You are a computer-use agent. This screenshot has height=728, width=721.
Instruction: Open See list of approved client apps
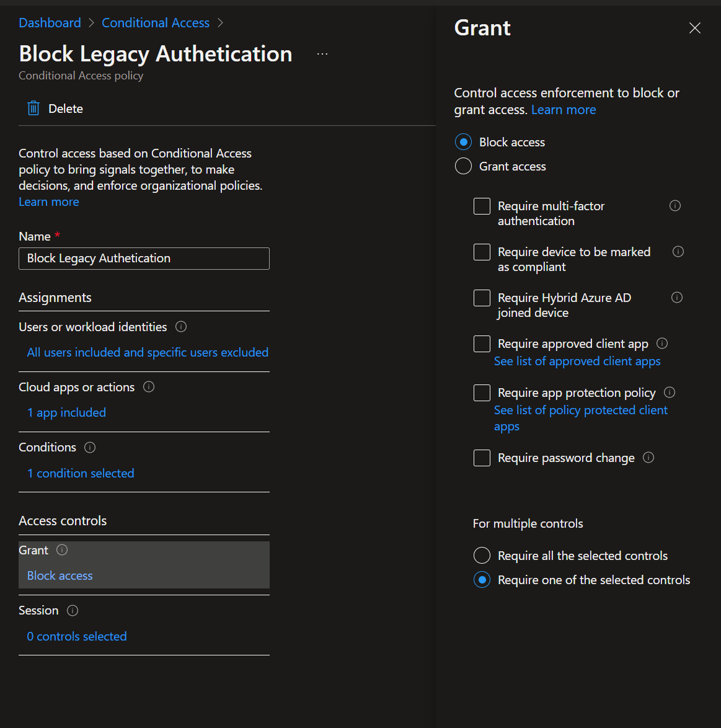point(577,362)
